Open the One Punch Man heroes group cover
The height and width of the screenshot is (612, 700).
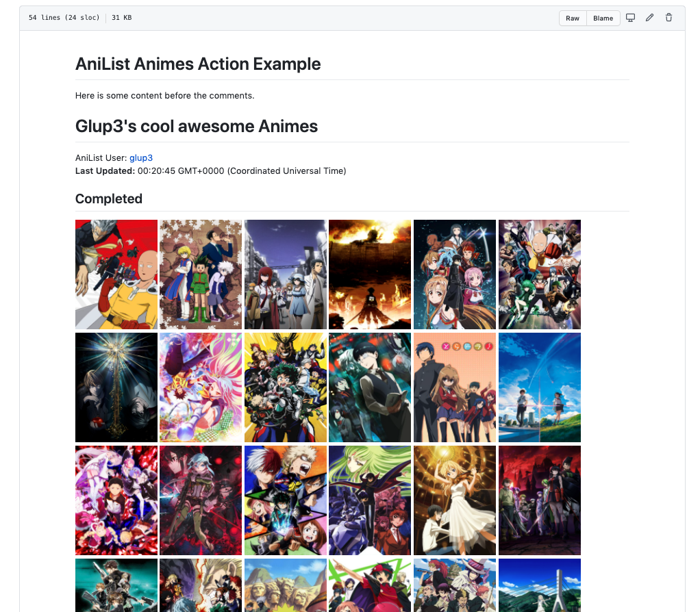coord(540,275)
